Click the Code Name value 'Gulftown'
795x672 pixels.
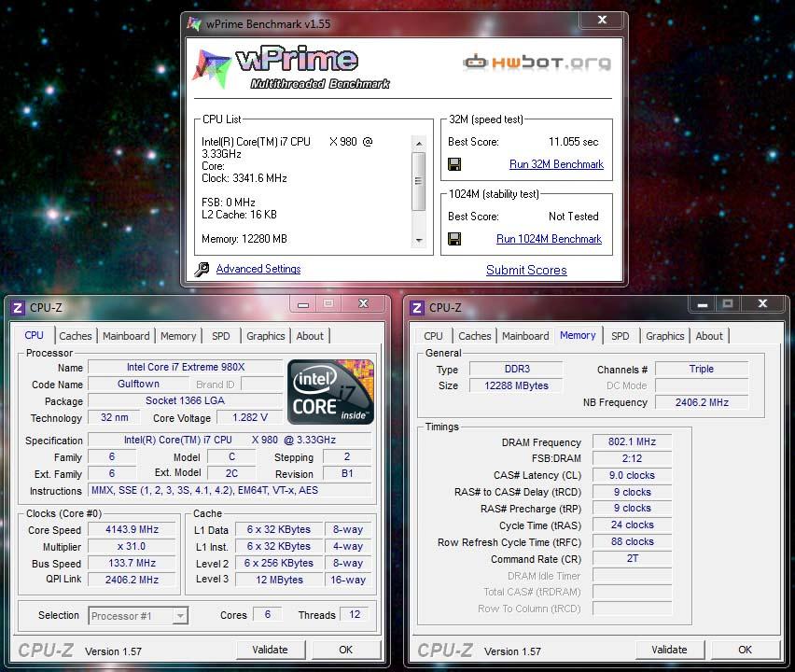(x=139, y=384)
